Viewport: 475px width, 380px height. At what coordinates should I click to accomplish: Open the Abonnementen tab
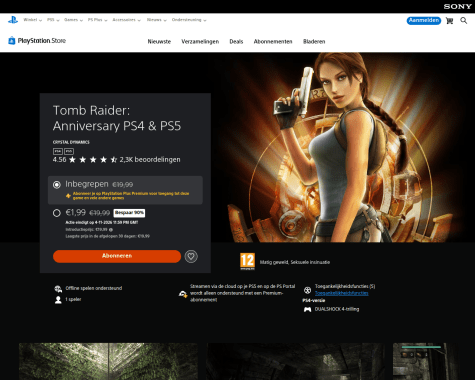coord(273,42)
